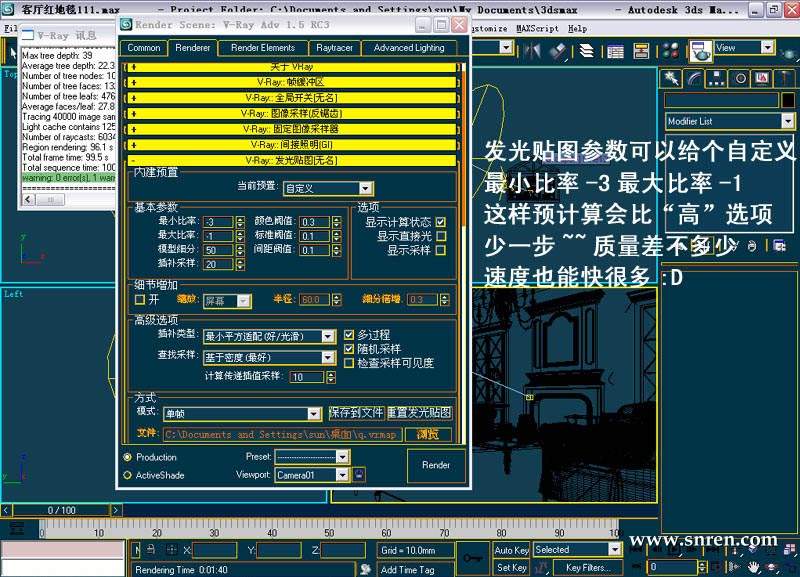This screenshot has width=800, height=577.
Task: Click the Quick Render teapot icon
Action: click(789, 52)
